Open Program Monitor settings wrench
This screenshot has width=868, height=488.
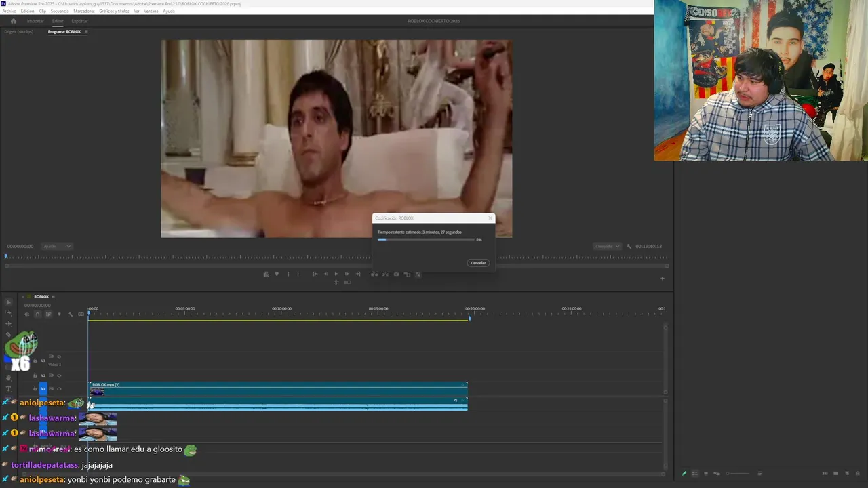pos(629,246)
